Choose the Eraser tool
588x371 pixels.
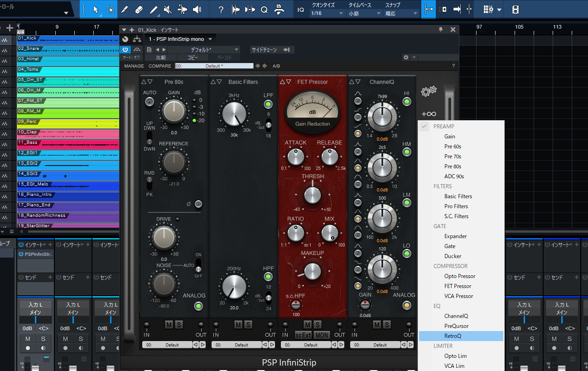tap(139, 10)
